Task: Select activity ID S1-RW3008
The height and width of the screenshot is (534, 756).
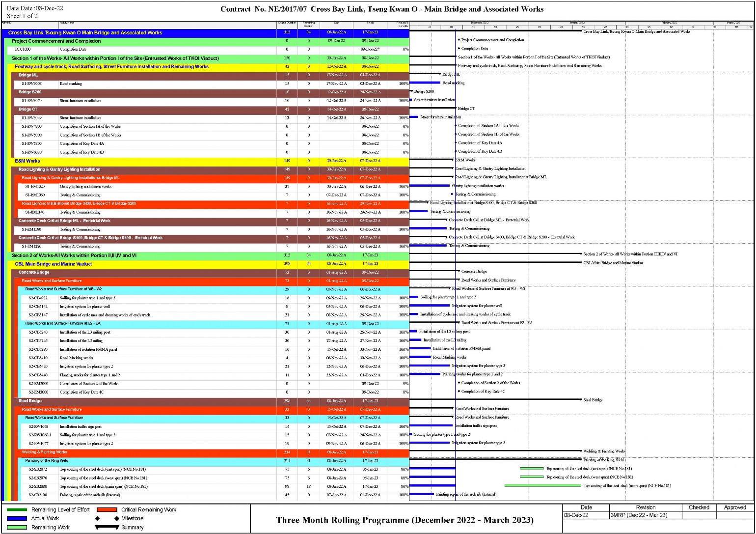Action: 31,84
